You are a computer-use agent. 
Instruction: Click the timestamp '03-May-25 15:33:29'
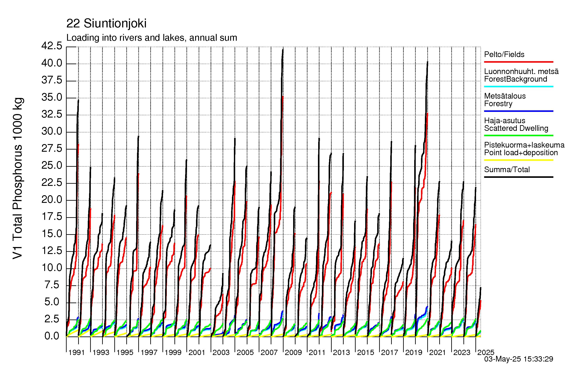518,359
